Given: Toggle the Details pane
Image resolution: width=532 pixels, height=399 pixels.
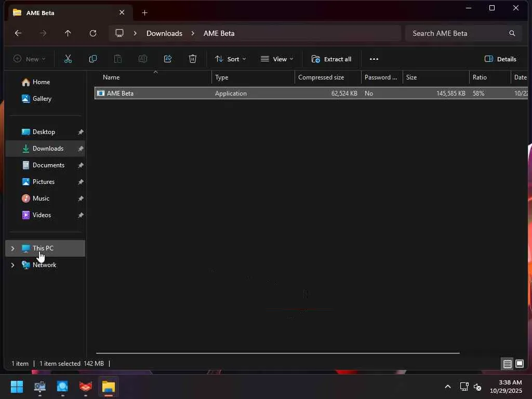Looking at the screenshot, I should pyautogui.click(x=500, y=59).
